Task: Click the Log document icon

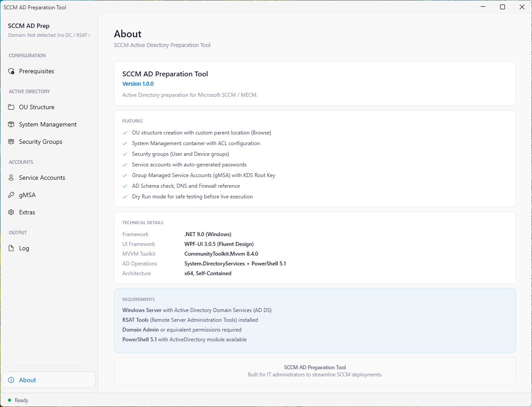Action: tap(11, 249)
